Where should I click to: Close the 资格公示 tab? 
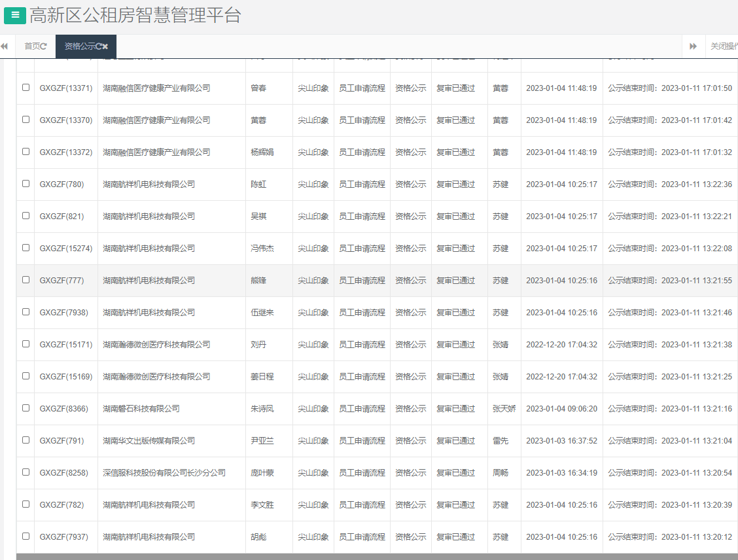pyautogui.click(x=105, y=46)
